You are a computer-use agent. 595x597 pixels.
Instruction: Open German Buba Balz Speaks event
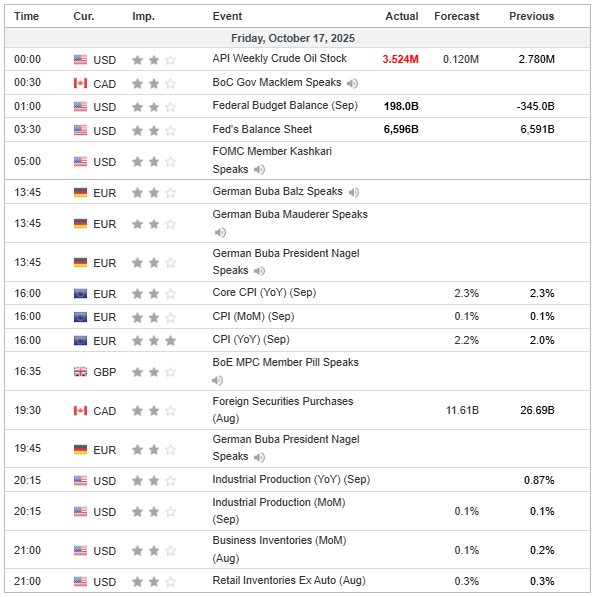pyautogui.click(x=278, y=191)
